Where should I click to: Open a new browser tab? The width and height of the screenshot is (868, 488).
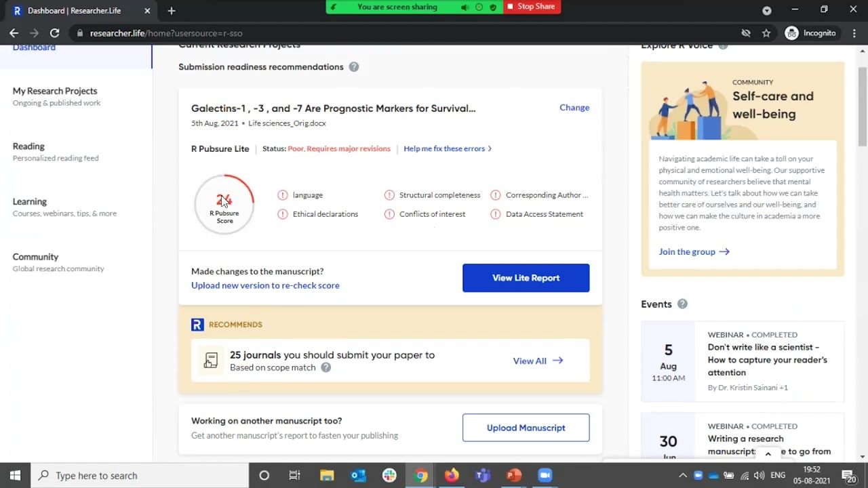click(172, 11)
